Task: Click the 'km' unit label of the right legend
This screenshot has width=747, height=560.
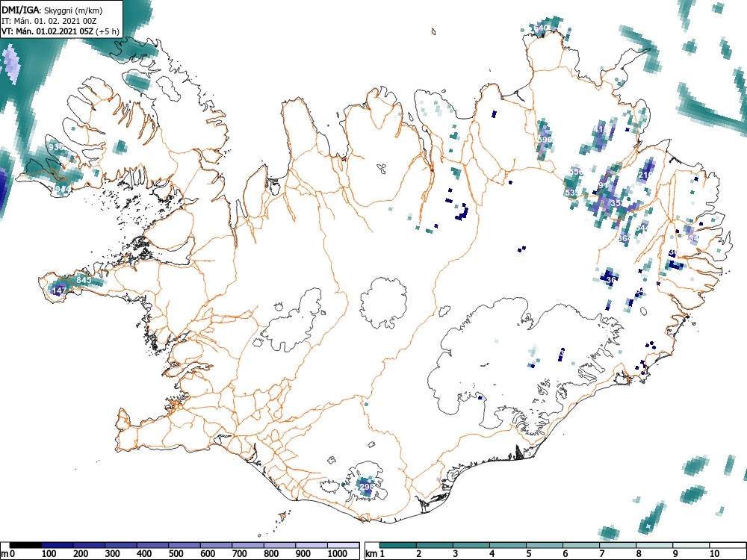Action: tap(371, 554)
